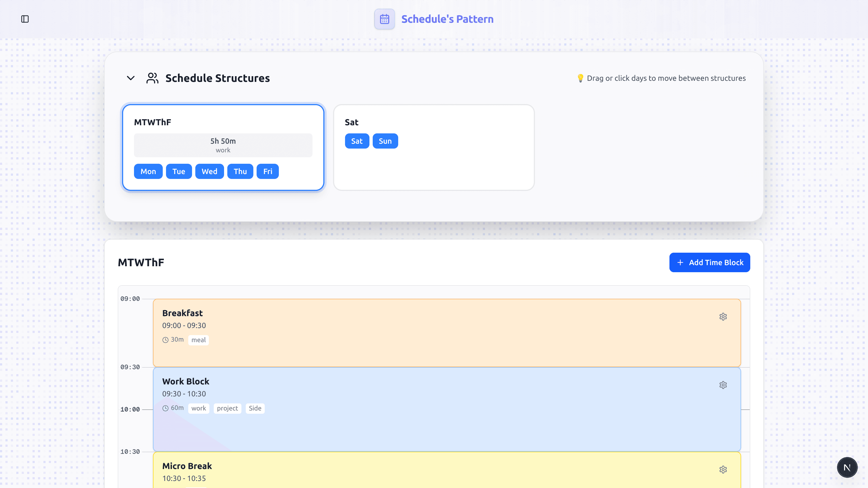Image resolution: width=868 pixels, height=488 pixels.
Task: Click the Fri day chip
Action: coord(267,171)
